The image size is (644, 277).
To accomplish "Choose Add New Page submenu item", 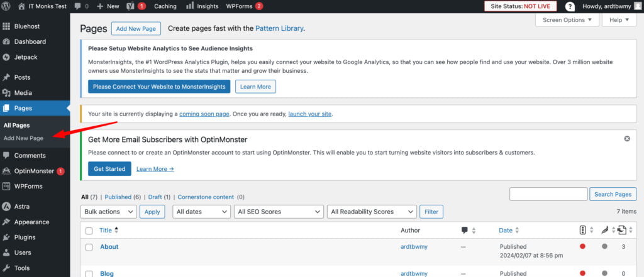I will [23, 138].
